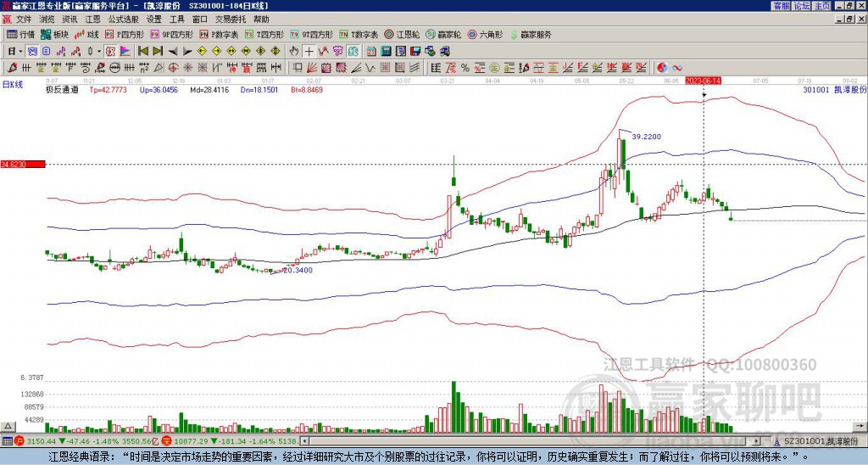Click the SZ301001 凯淳股份 status tab
Image resolution: width=868 pixels, height=465 pixels.
click(821, 441)
